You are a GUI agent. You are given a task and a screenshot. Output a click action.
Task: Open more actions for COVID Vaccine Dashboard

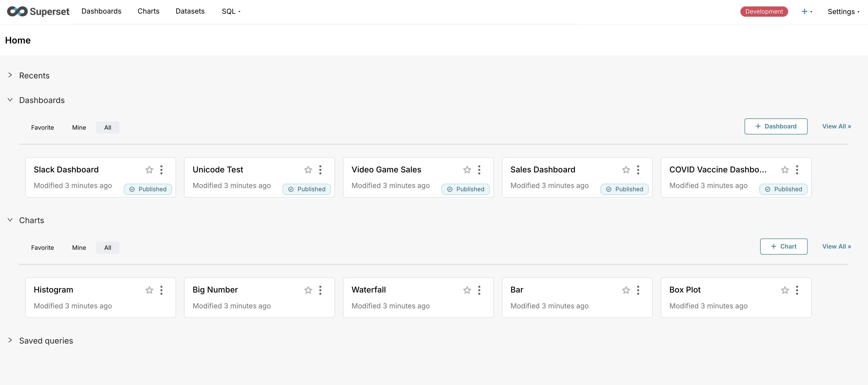coord(797,170)
